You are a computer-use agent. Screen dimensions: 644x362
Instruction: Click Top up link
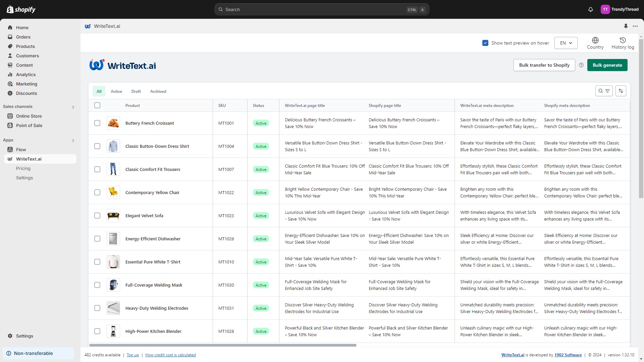click(x=133, y=355)
